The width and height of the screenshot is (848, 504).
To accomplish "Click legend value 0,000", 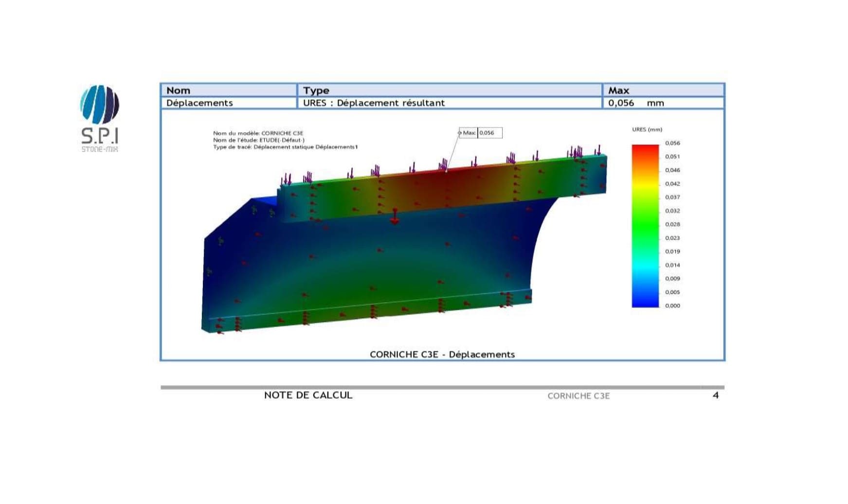I will tap(672, 306).
